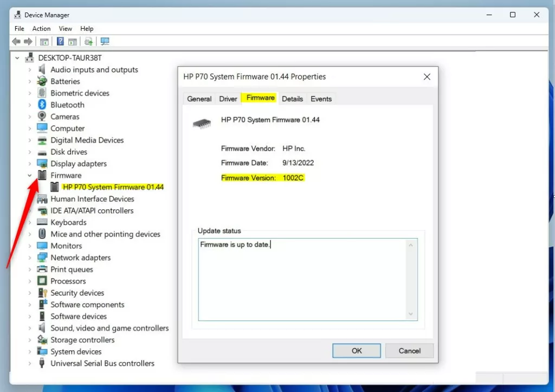Select the Human Interface Devices row
This screenshot has width=555, height=392.
(x=92, y=198)
